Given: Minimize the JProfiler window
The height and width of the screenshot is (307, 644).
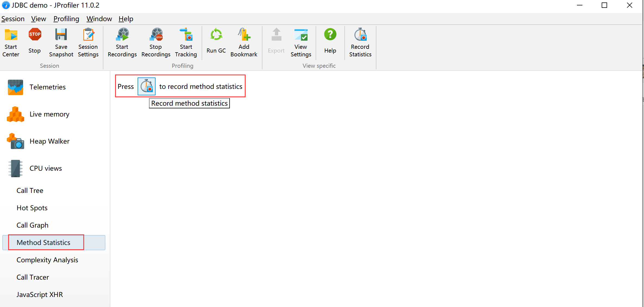Looking at the screenshot, I should 580,5.
